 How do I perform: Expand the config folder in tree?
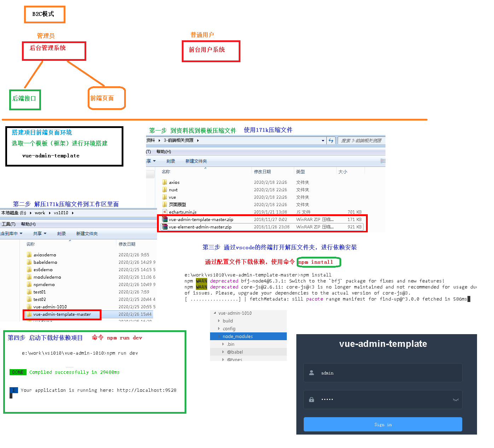click(219, 328)
